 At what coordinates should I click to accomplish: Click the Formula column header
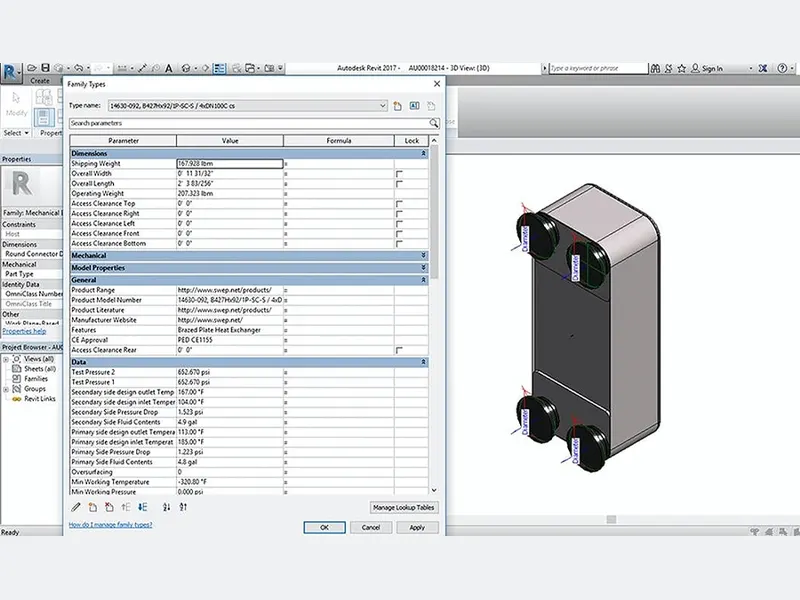339,141
